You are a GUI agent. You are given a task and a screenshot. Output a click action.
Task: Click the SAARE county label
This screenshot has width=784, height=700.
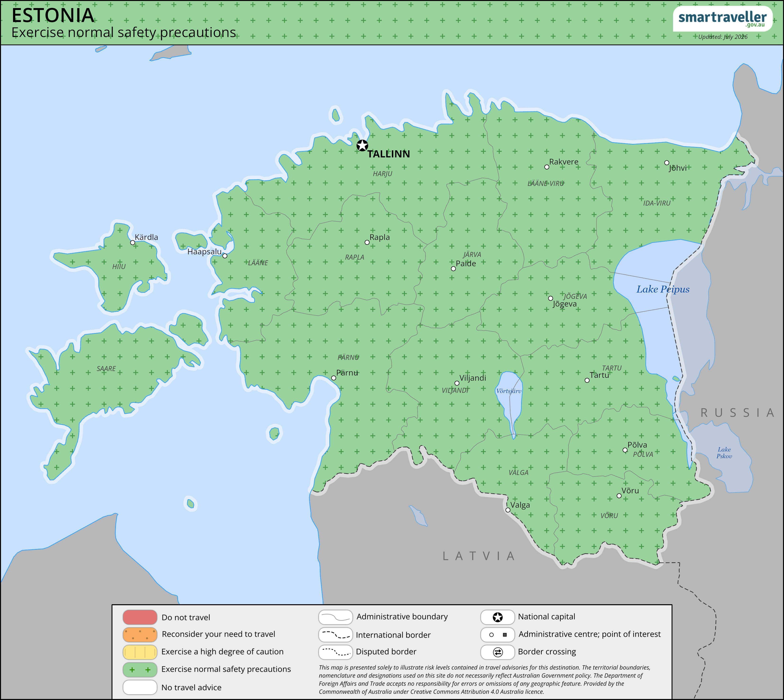(106, 369)
